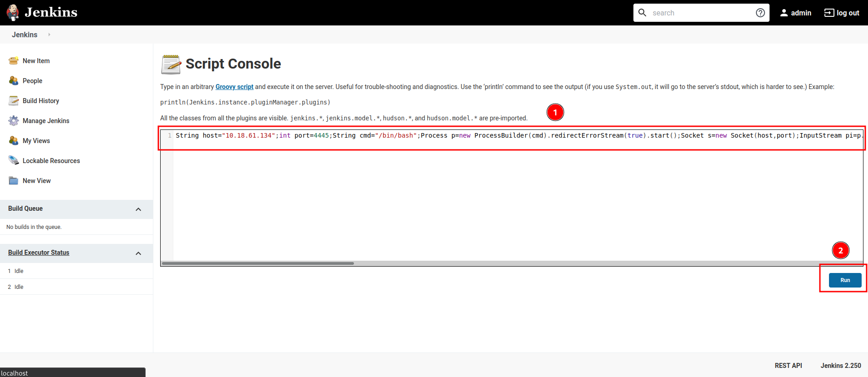Click the My Views icon
Screen dimensions: 868x377
(14, 141)
